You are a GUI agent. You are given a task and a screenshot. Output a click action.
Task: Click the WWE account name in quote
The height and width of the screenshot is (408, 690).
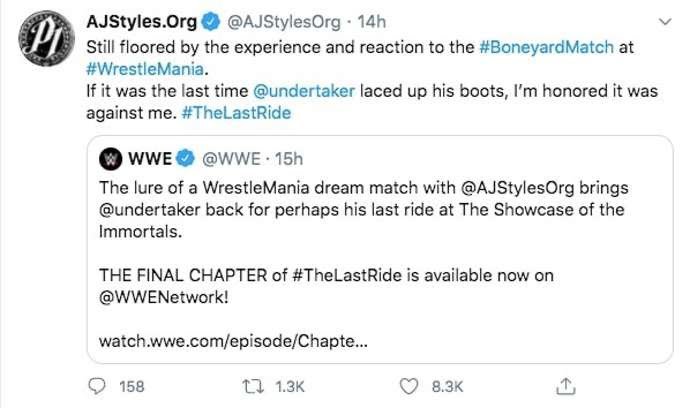[x=150, y=158]
